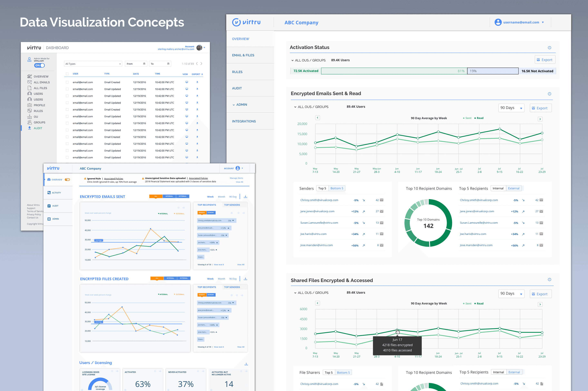This screenshot has width=588, height=391.
Task: Click download icon beside Users / licensing
Action: 246,364
